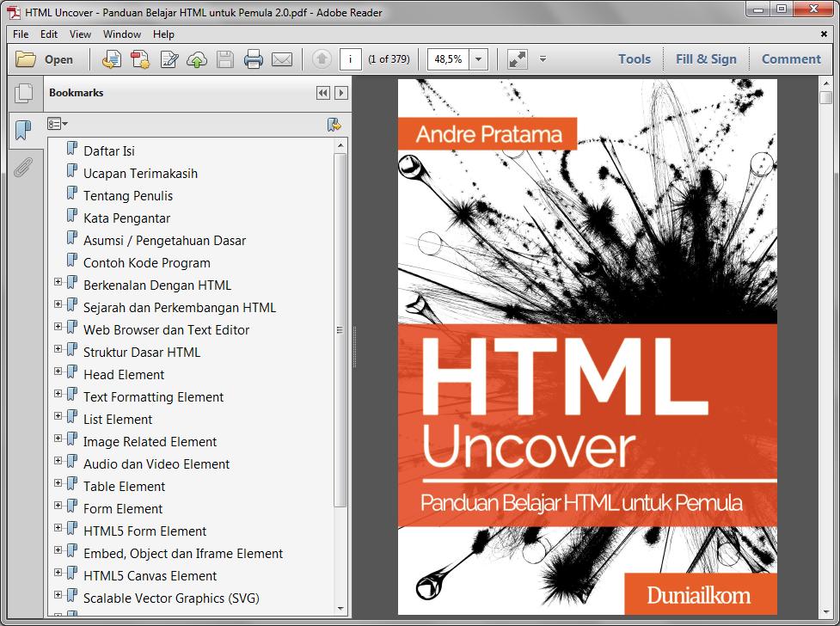Close the document with the X below the title bar
This screenshot has width=840, height=626.
point(824,34)
